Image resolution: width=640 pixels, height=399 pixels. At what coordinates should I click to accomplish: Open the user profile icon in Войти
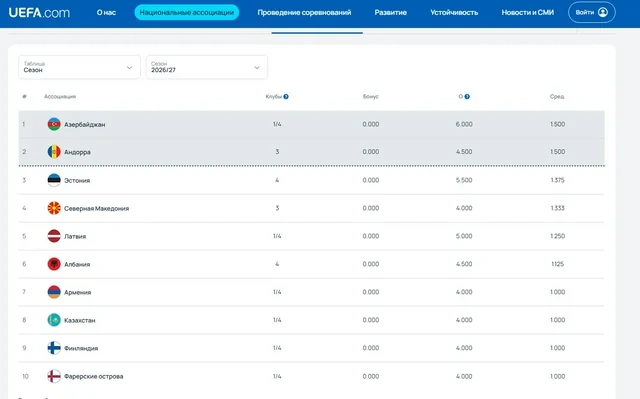[x=602, y=12]
